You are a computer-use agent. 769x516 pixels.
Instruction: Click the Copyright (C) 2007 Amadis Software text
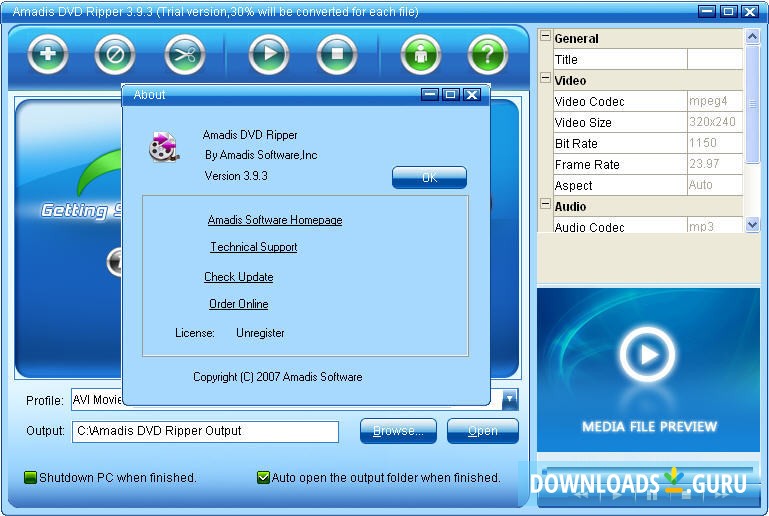pyautogui.click(x=278, y=377)
